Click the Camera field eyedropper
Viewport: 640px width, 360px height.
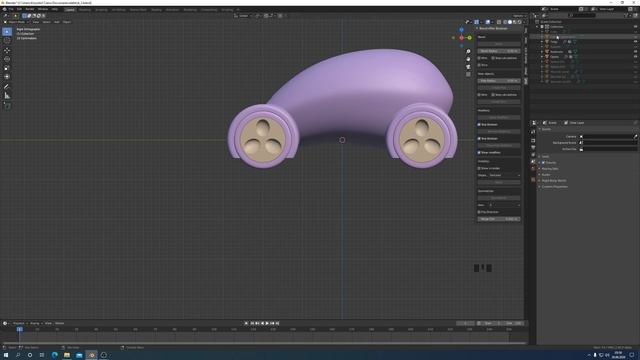pos(635,137)
